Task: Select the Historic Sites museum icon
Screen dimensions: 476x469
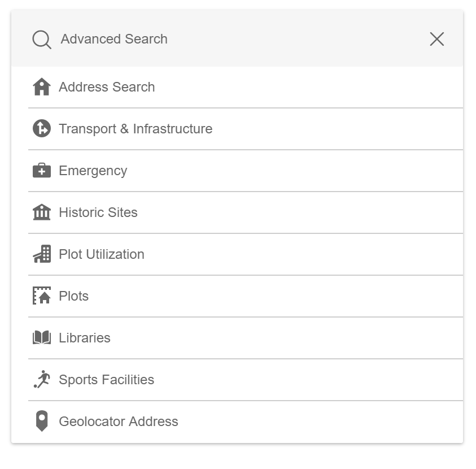Action: [42, 212]
